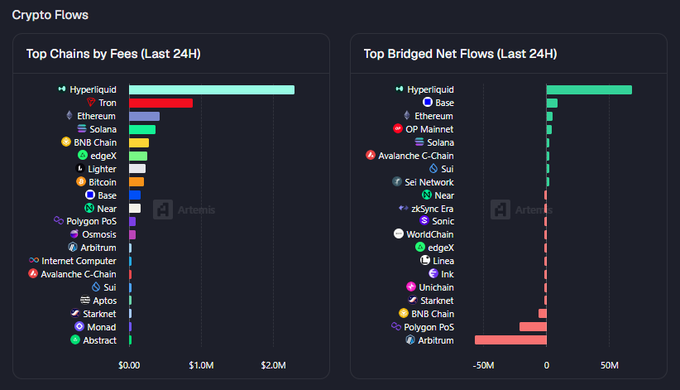Image resolution: width=680 pixels, height=390 pixels.
Task: Click the 'Top Chains by Fees (Last 24H)' title
Action: [113, 54]
